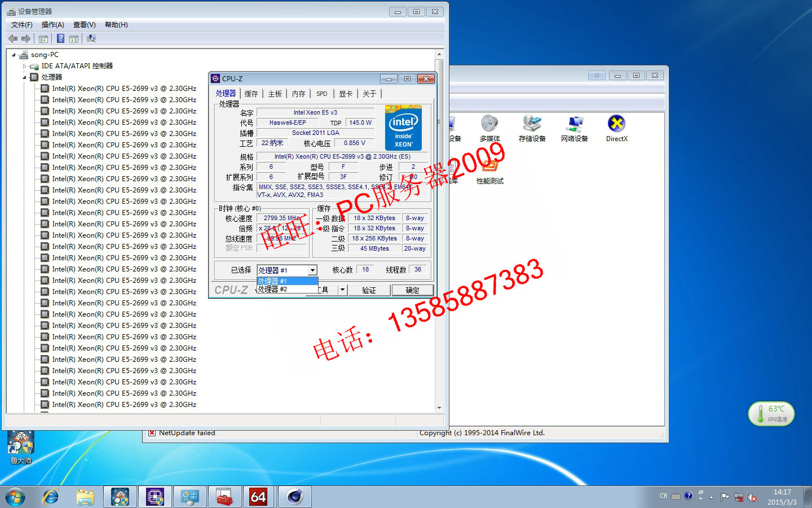Open the 多媒体 icon in the background window
Viewport: 812px width, 508px height.
pos(489,128)
